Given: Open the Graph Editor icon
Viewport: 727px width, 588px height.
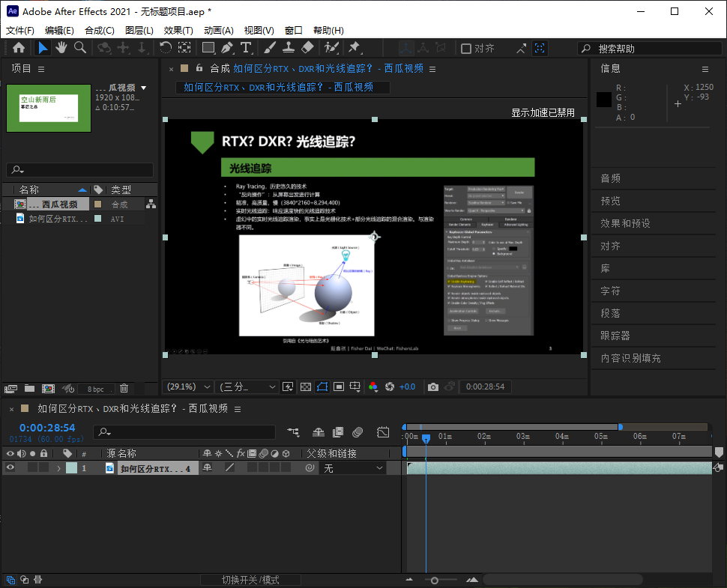Looking at the screenshot, I should coord(384,432).
